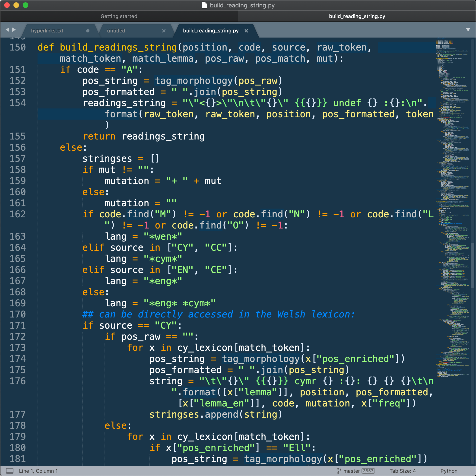Select the build_reading_string.py group tab
476x476 pixels.
tap(357, 16)
